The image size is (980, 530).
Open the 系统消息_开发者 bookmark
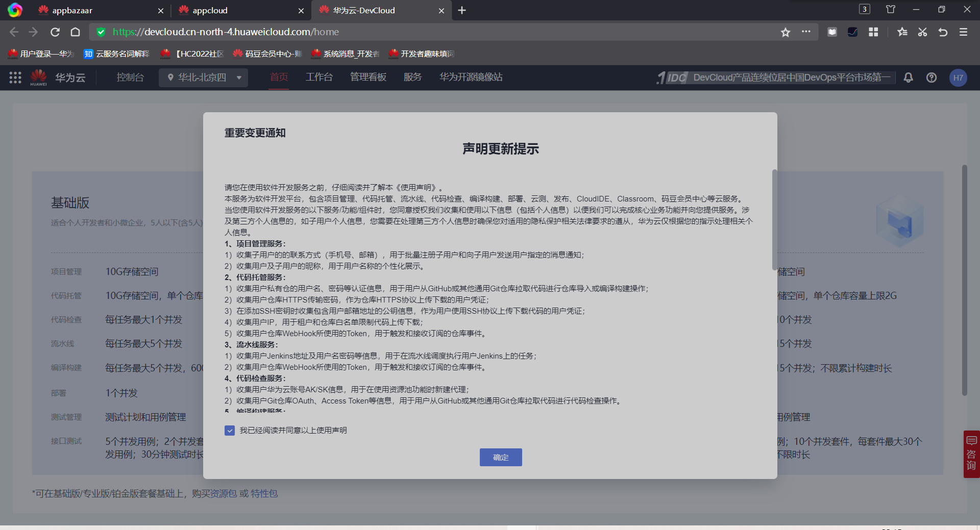(346, 54)
